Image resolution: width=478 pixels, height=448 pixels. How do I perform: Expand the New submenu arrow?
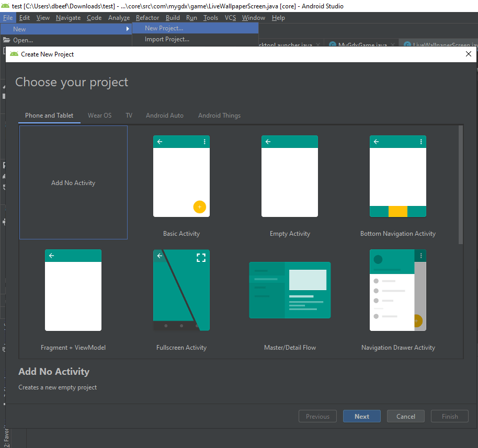[x=127, y=29]
